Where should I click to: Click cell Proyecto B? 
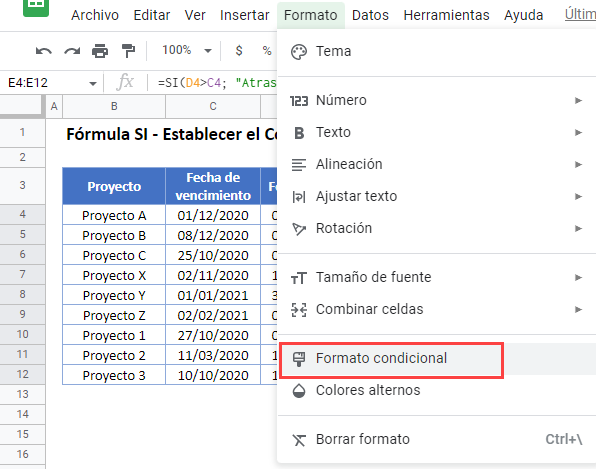click(x=114, y=235)
